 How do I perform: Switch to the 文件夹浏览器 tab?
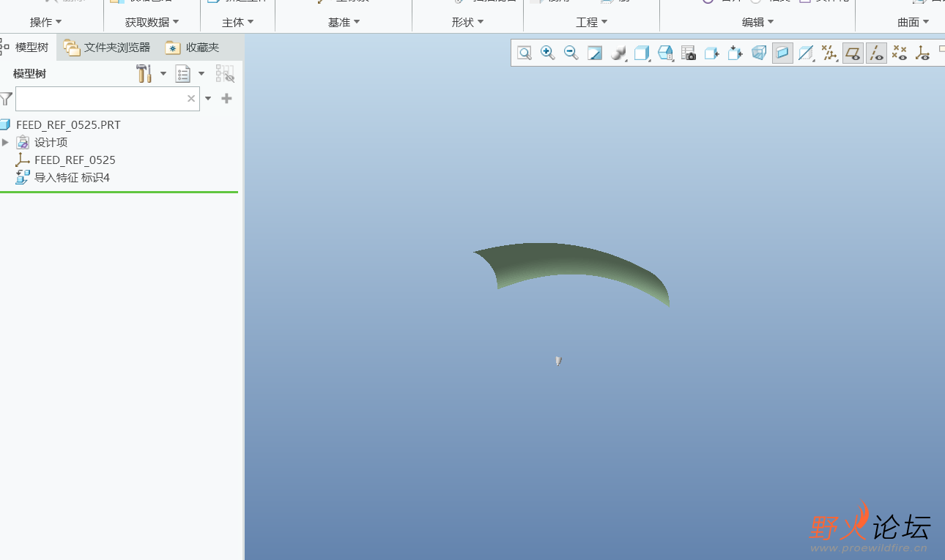coord(107,48)
